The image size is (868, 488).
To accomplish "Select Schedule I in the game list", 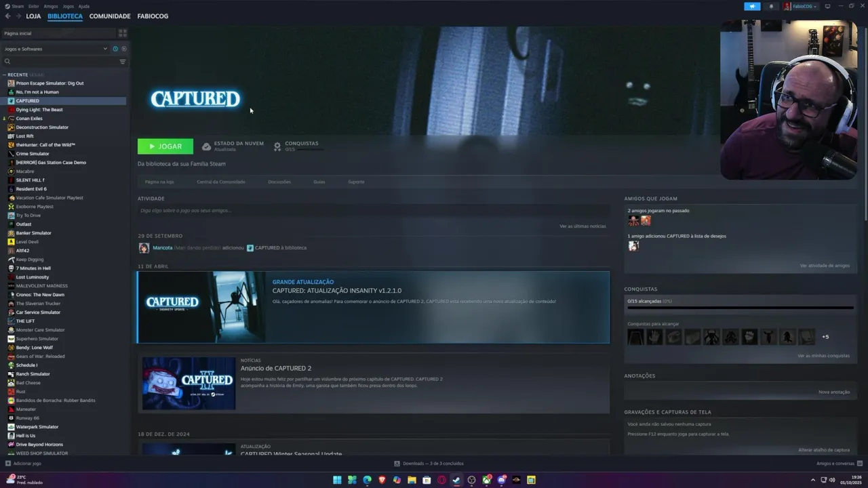I will tap(27, 365).
